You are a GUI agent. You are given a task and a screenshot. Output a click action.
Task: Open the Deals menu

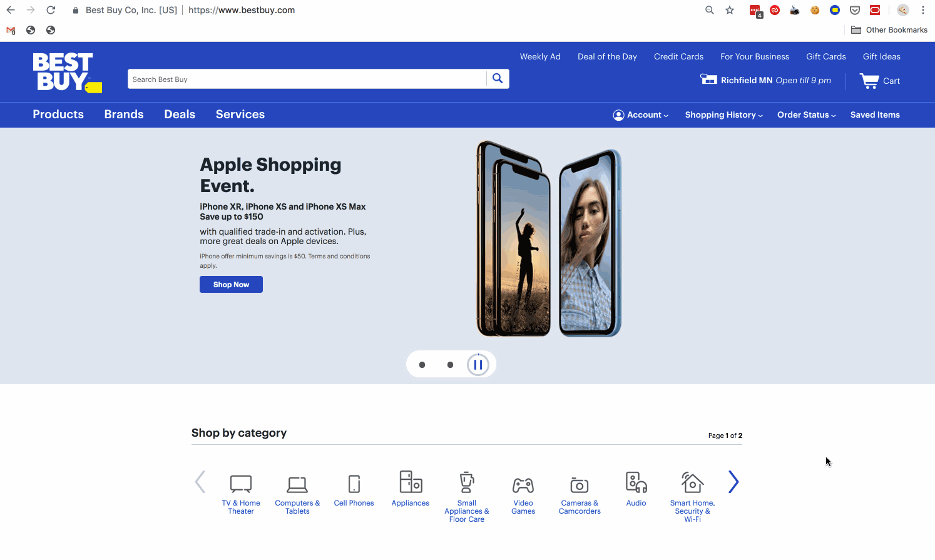[180, 115]
